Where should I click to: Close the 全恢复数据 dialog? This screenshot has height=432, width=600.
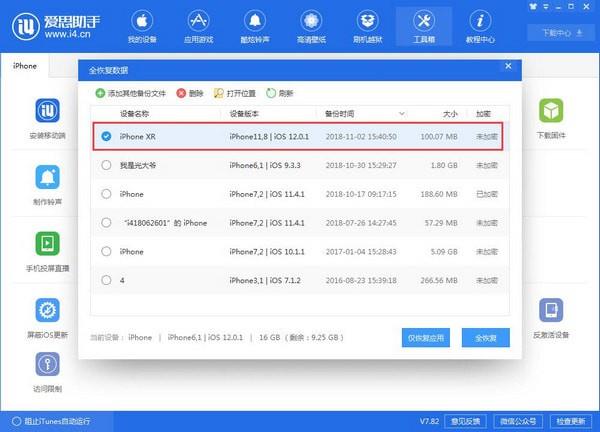508,66
